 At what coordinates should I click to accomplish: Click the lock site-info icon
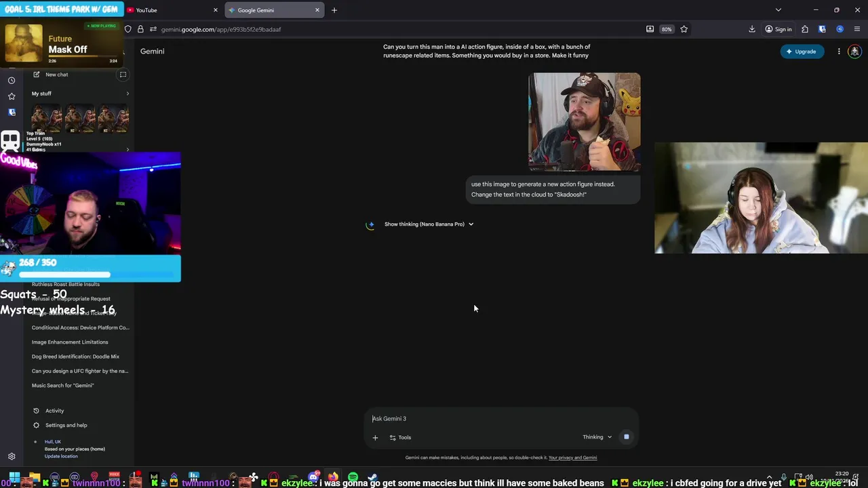tap(140, 29)
